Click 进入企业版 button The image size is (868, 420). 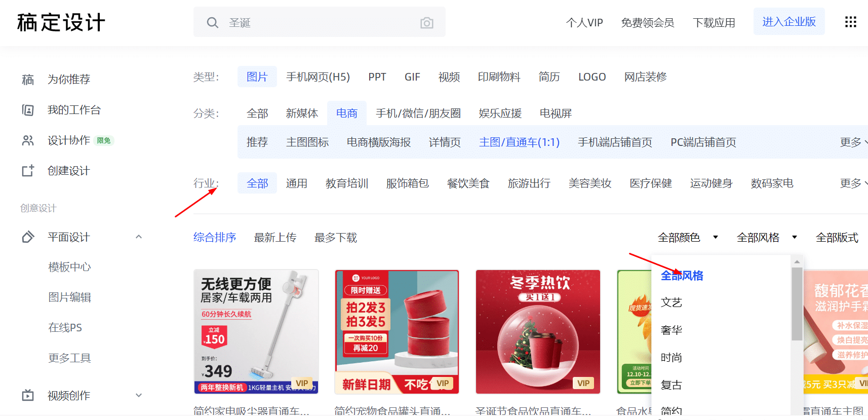pos(789,22)
